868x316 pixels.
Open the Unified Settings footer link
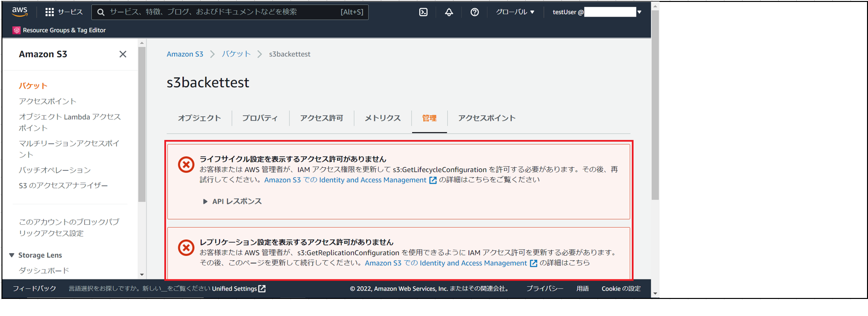coord(239,289)
